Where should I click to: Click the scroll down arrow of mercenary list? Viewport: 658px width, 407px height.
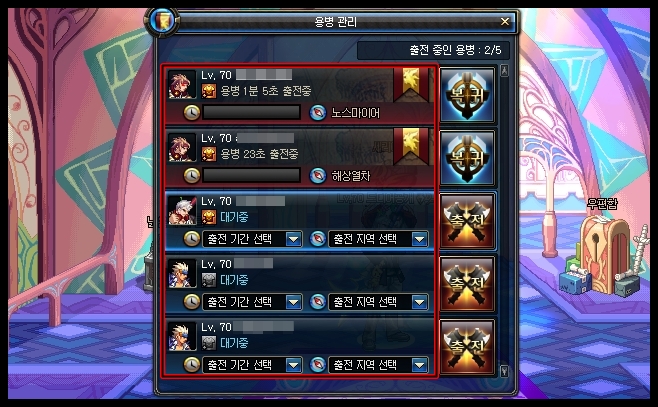pyautogui.click(x=504, y=370)
